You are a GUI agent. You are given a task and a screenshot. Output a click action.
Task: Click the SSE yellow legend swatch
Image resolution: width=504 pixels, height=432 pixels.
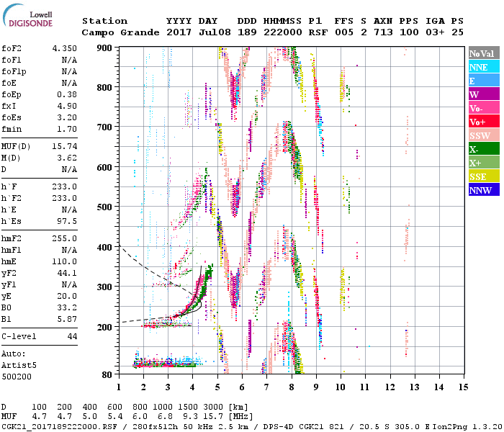coord(481,176)
